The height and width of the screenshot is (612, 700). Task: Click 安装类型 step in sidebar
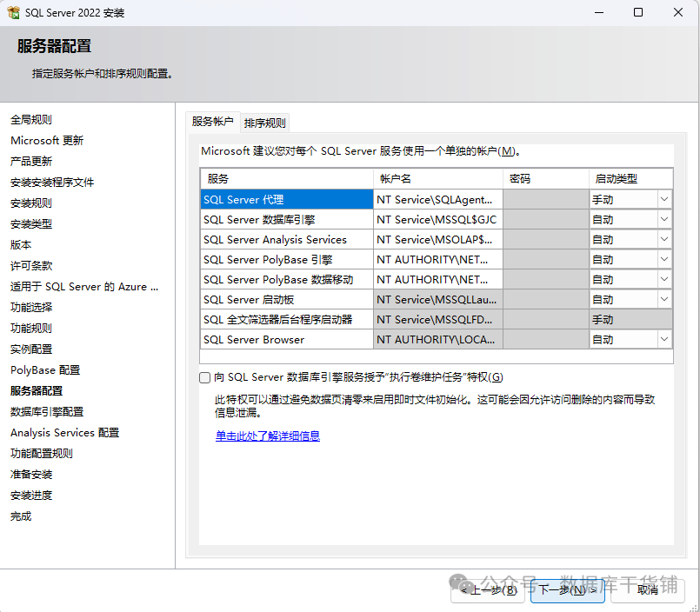coord(31,224)
